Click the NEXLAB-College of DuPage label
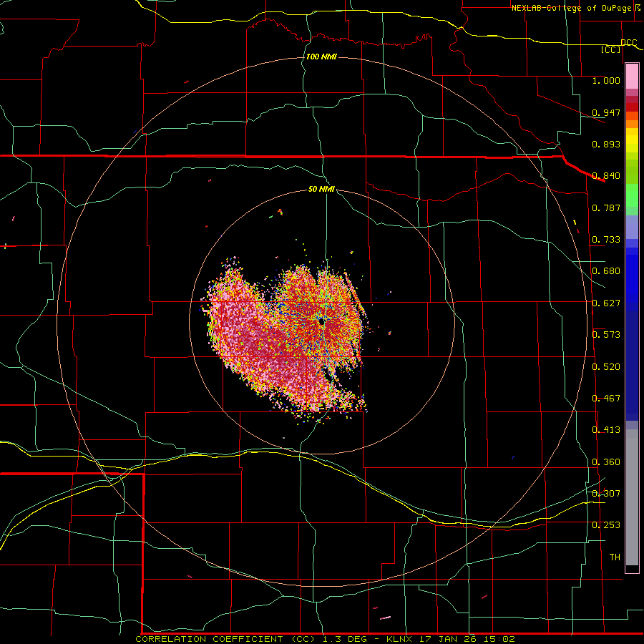This screenshot has height=644, width=644. point(571,8)
